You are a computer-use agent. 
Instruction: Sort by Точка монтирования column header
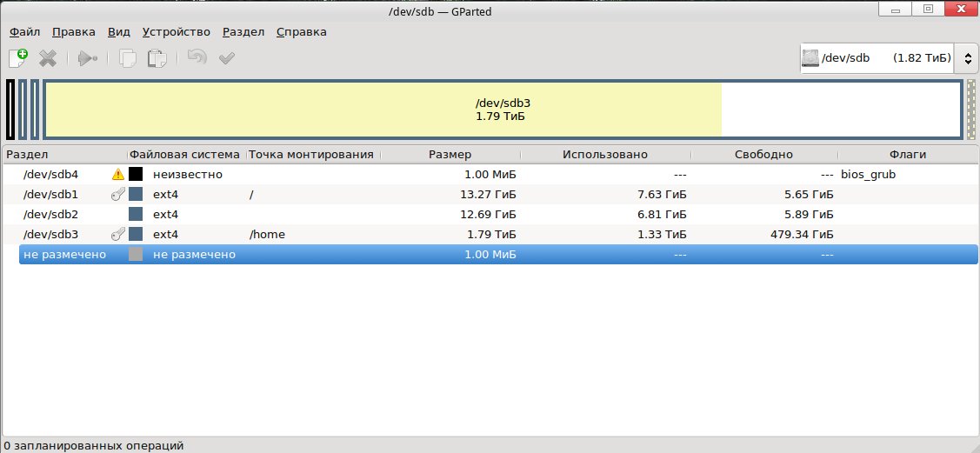point(313,154)
